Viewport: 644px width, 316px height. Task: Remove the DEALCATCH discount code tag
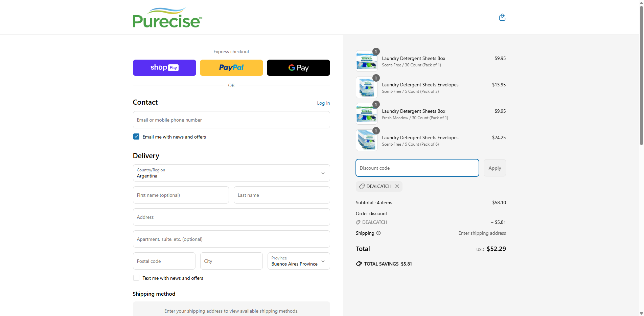(397, 186)
